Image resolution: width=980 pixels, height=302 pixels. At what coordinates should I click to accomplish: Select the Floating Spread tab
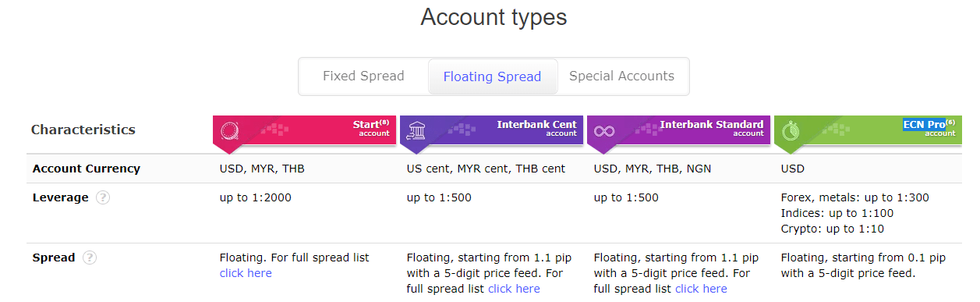coord(492,76)
